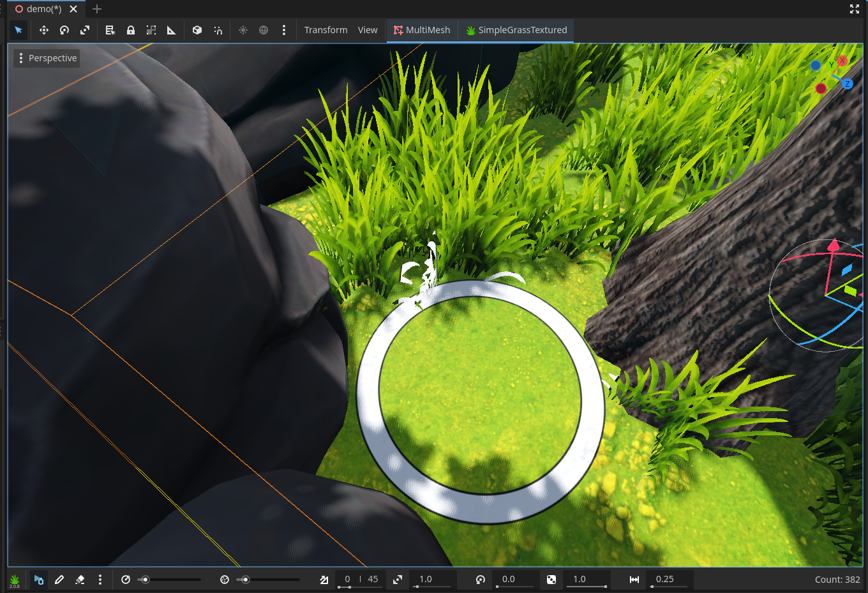Open the grass brush three-dot options menu
This screenshot has width=868, height=593.
click(100, 580)
